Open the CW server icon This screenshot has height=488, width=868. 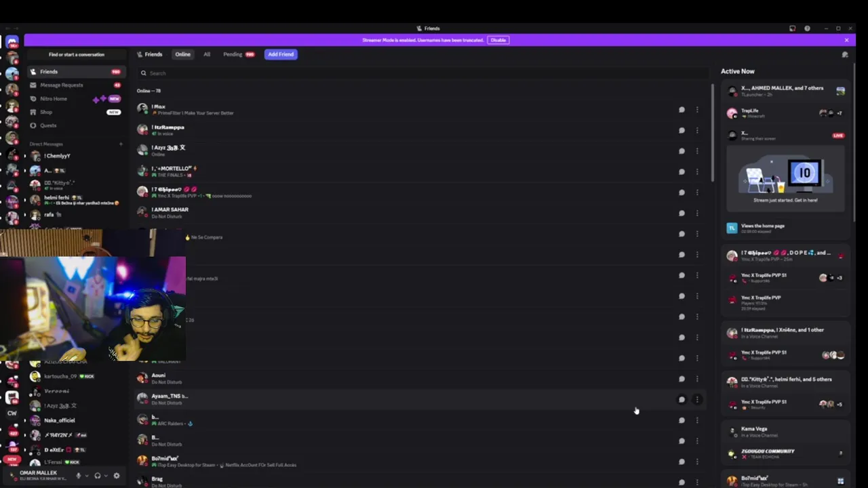pyautogui.click(x=12, y=413)
